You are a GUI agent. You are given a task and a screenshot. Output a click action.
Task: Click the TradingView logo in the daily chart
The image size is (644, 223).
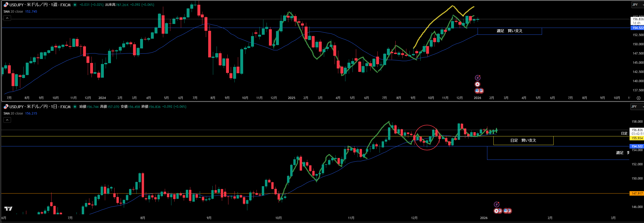pyautogui.click(x=8, y=209)
